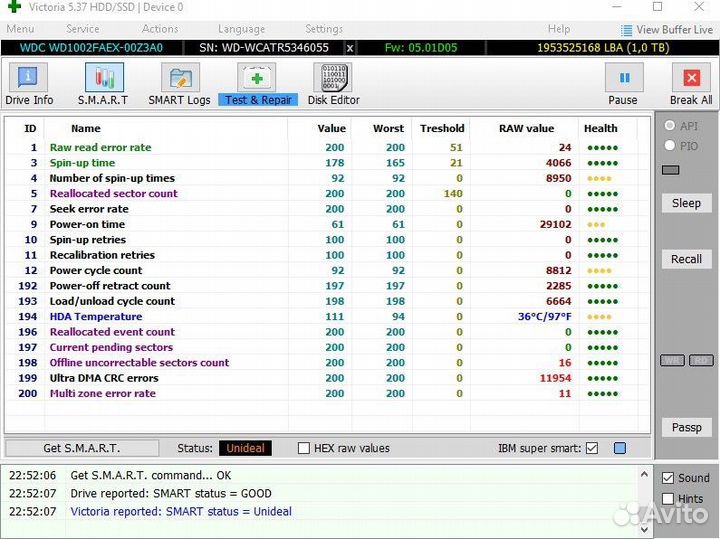Click the Unideal status indicator
Image resolution: width=720 pixels, height=539 pixels.
coord(245,448)
